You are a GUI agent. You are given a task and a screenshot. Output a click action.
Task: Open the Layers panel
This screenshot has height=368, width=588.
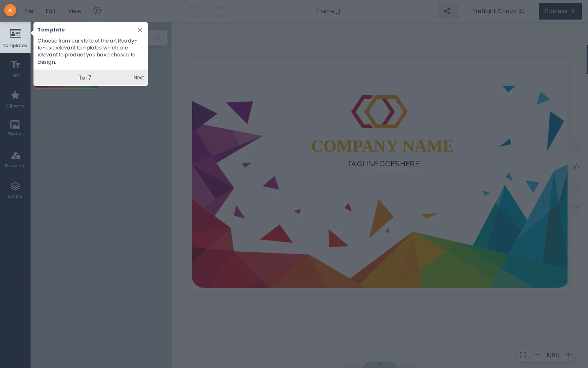(15, 190)
